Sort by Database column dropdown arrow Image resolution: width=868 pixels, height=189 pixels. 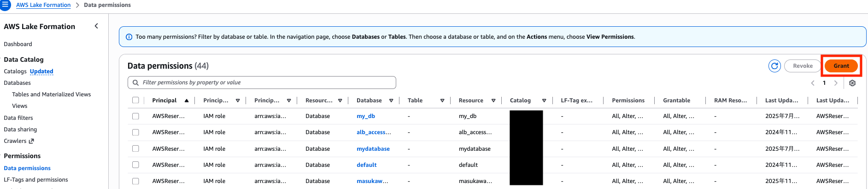pyautogui.click(x=391, y=100)
